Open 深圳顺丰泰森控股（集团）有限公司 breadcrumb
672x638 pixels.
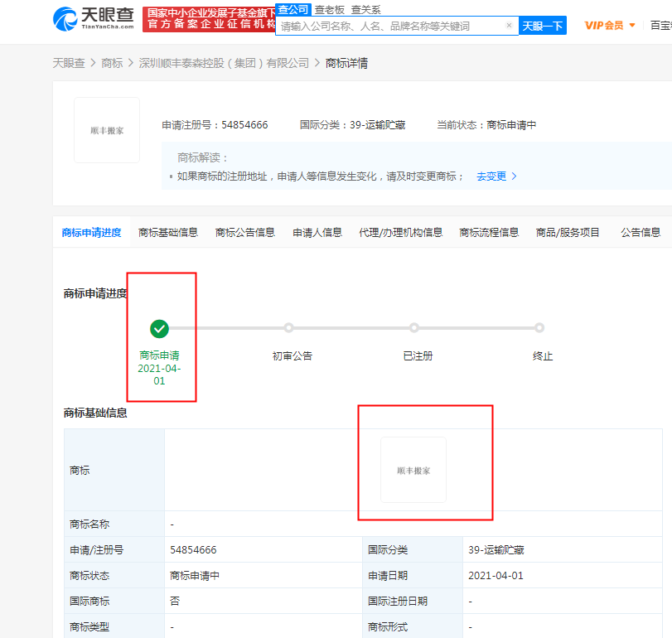pos(224,63)
